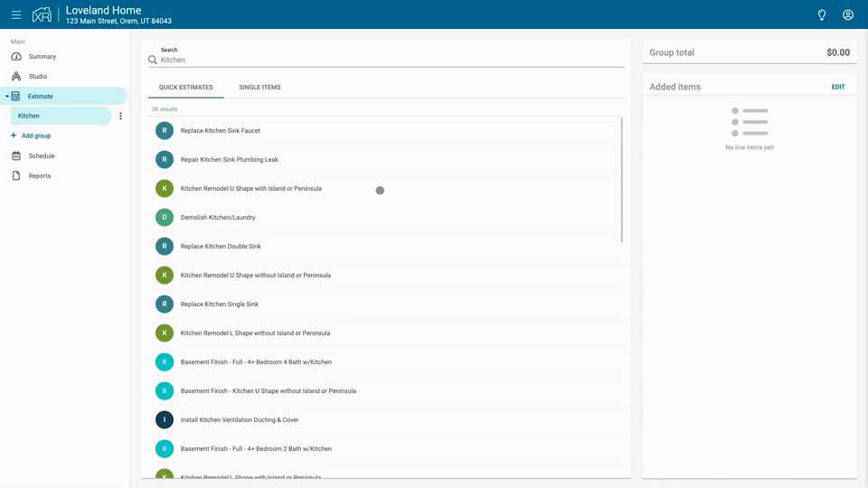Click the Edit link for added items

click(838, 87)
